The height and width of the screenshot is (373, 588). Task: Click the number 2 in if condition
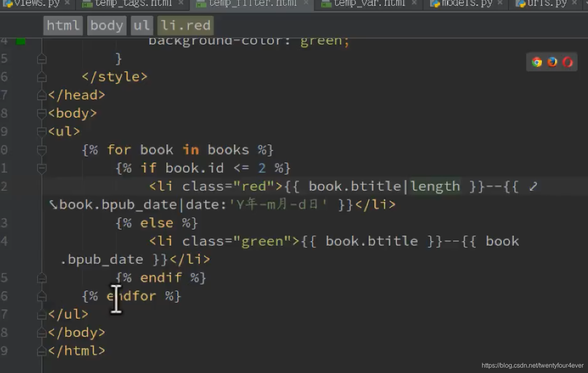click(262, 168)
